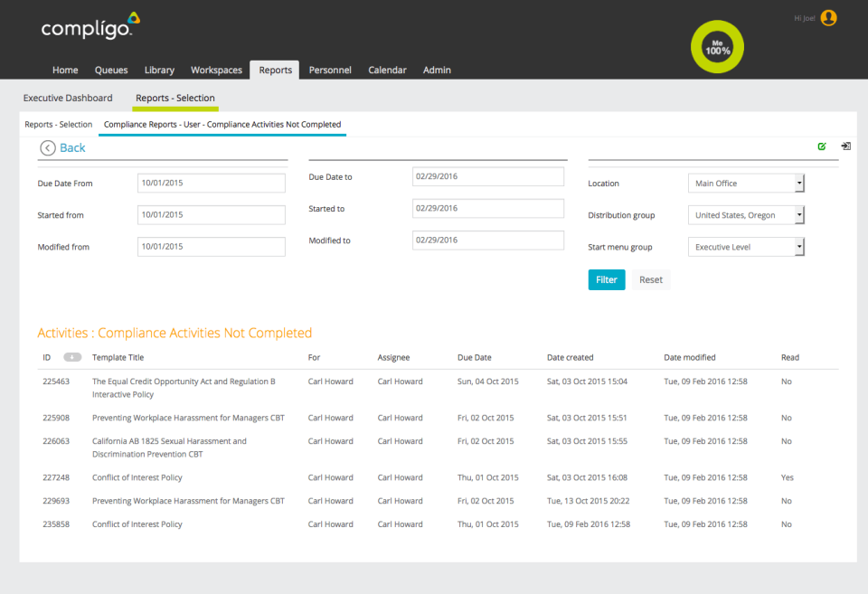Toggle the ID column sort indicator
This screenshot has height=594, width=868.
72,357
